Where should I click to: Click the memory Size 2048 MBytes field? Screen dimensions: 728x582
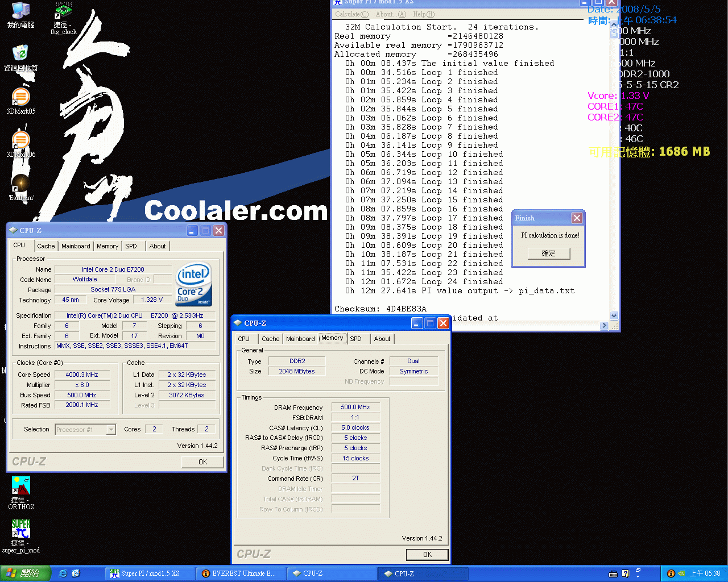click(297, 371)
